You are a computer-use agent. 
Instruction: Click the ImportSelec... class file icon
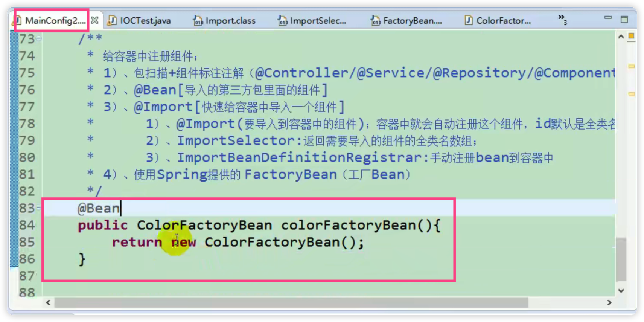(x=283, y=20)
